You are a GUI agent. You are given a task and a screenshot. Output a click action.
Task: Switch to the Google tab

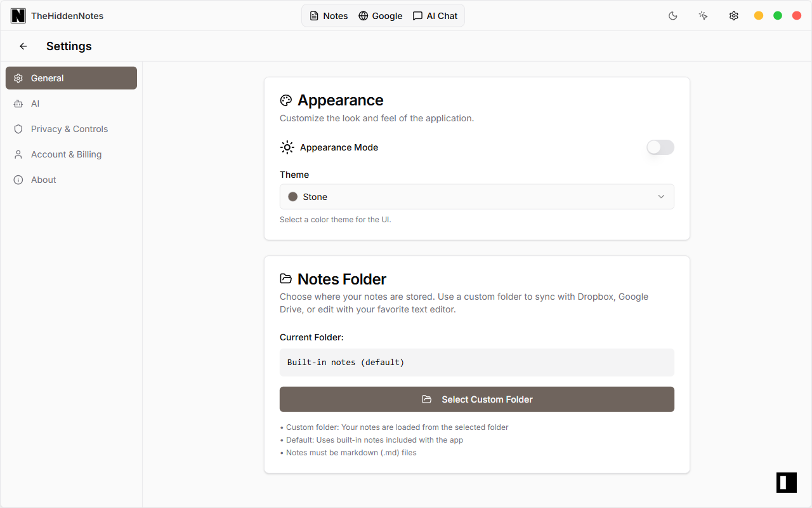[x=380, y=15]
